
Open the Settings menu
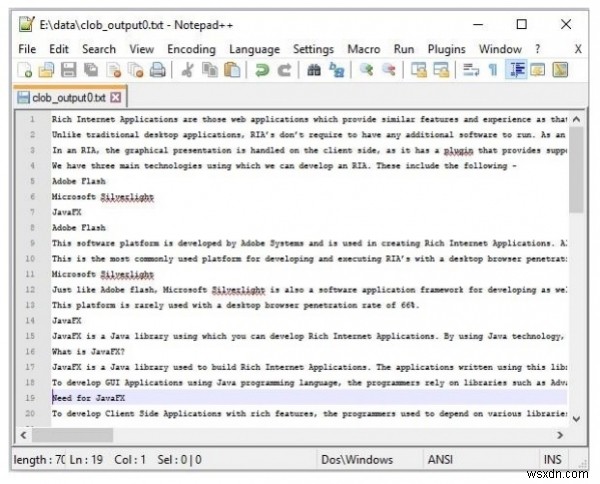point(313,49)
